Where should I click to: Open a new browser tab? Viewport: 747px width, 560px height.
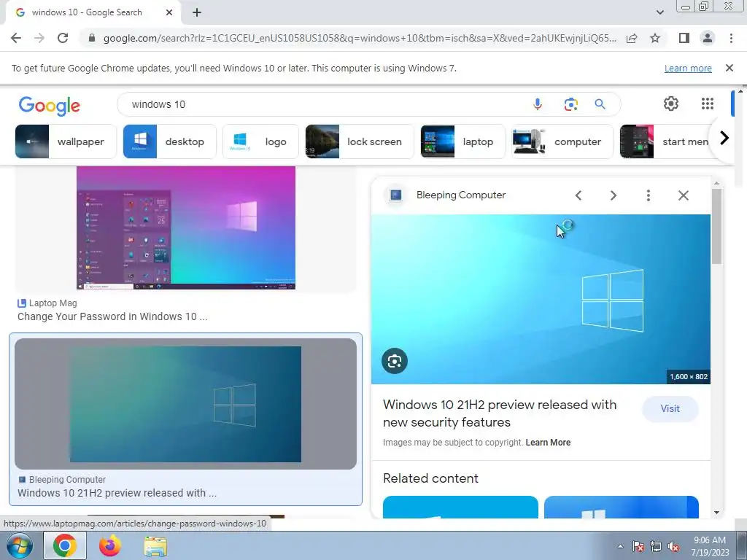point(197,12)
